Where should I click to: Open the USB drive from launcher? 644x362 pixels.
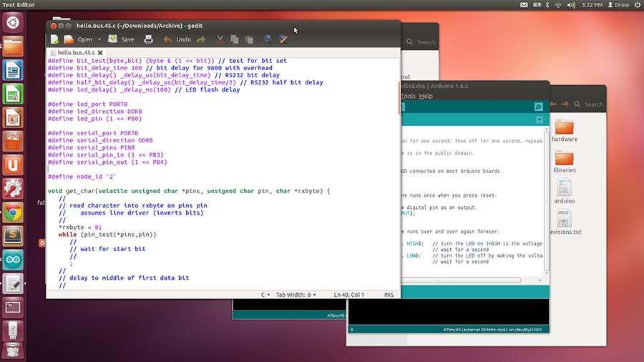click(x=13, y=331)
